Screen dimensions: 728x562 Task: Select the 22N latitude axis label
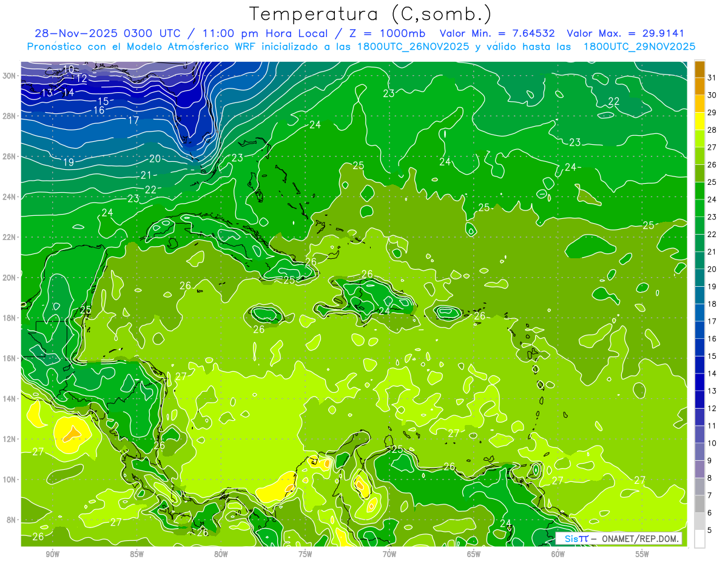pyautogui.click(x=10, y=237)
